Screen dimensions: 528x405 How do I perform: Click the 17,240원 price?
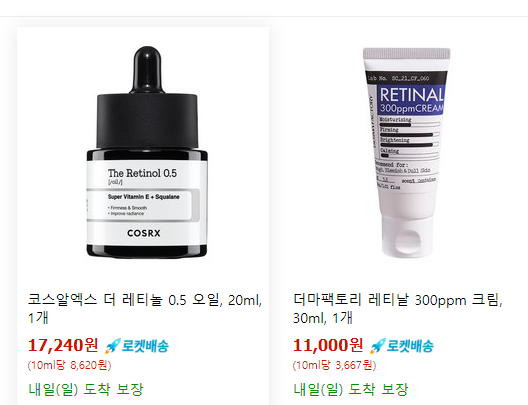(63, 345)
